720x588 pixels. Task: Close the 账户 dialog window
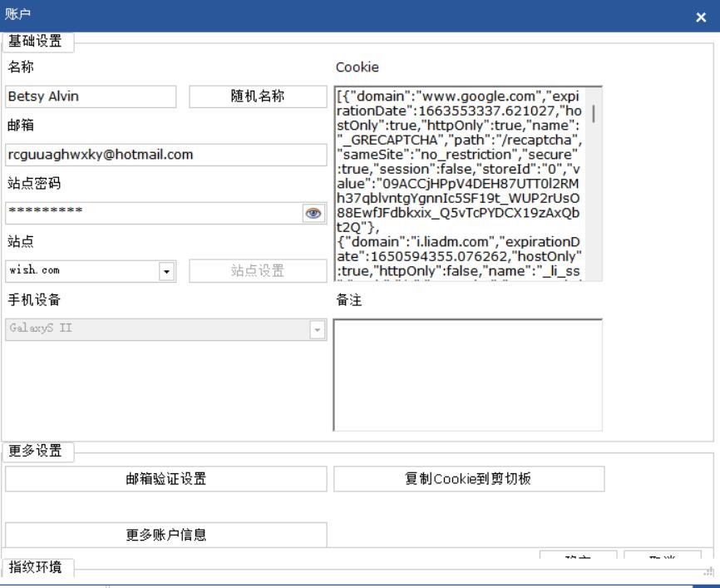coord(701,17)
